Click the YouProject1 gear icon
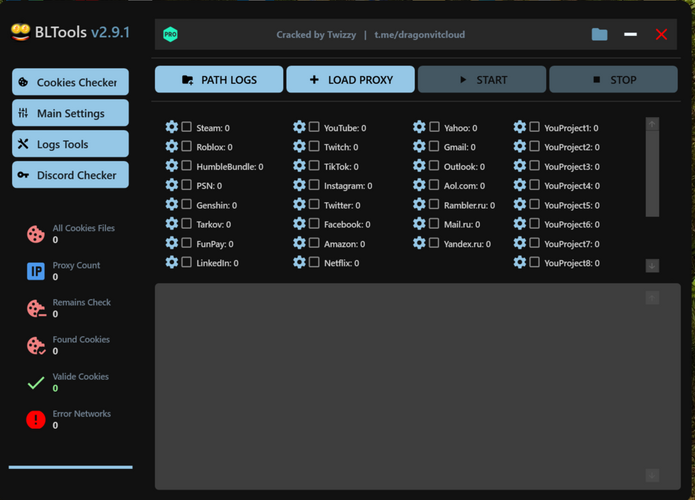 coord(520,127)
